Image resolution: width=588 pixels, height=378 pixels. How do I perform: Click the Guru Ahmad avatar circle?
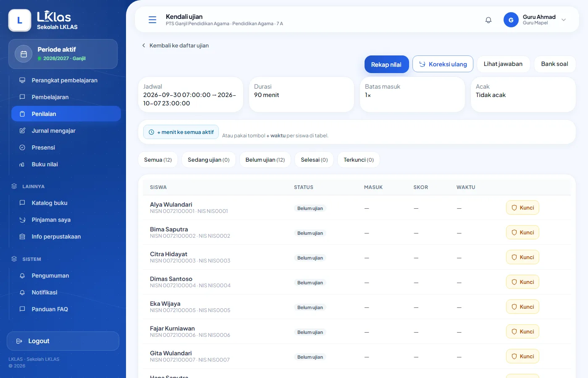tap(511, 20)
